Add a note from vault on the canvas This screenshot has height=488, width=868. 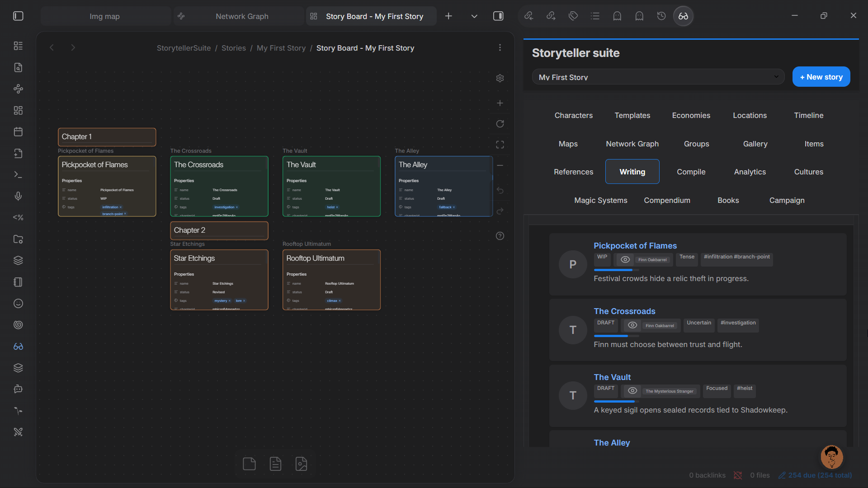coord(275,464)
